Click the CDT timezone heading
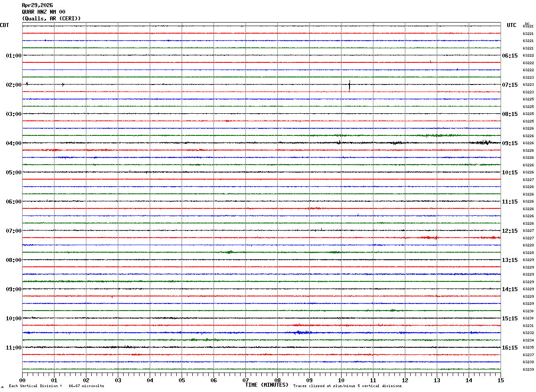The width and height of the screenshot is (536, 392). [x=4, y=25]
